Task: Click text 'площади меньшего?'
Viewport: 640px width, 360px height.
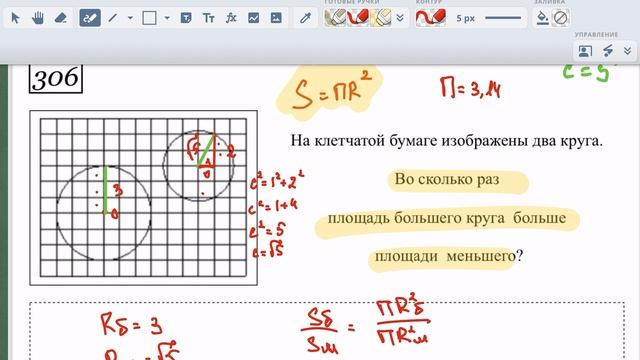Action: [x=449, y=256]
